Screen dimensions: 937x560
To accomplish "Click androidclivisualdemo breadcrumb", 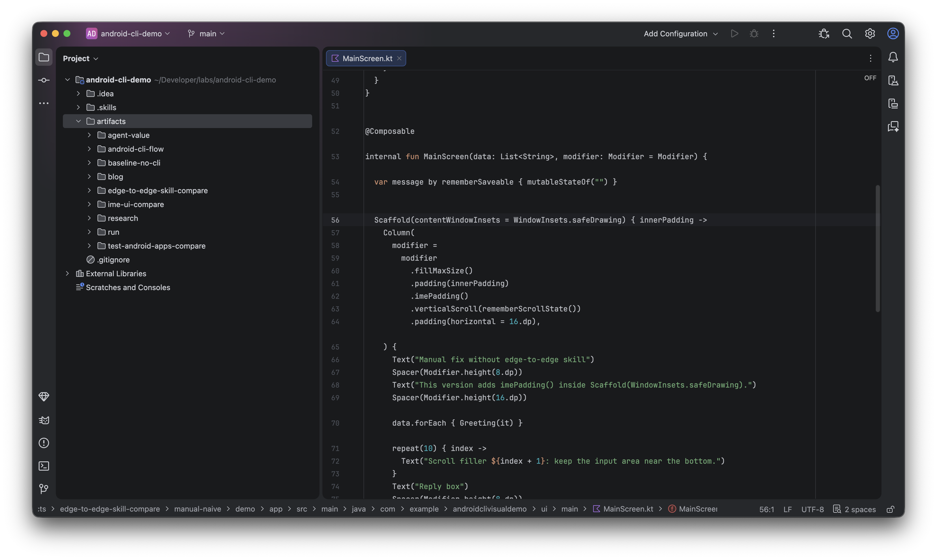I will (x=490, y=509).
